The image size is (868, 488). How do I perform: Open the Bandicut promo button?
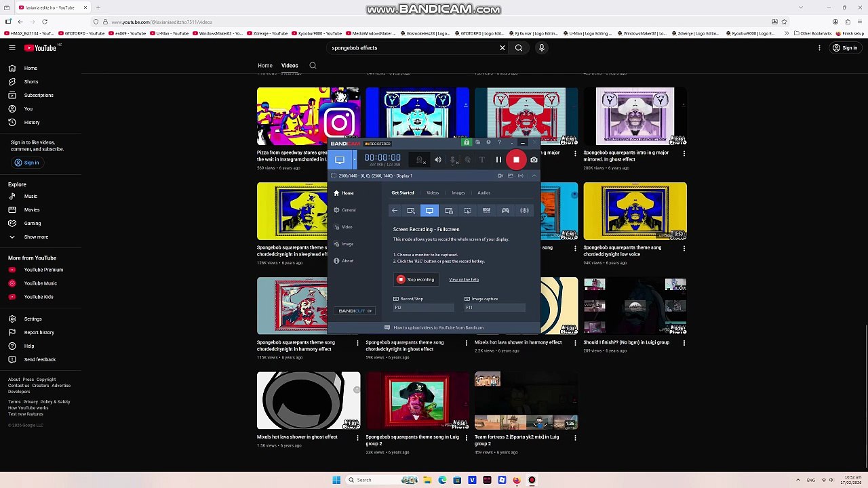(x=355, y=311)
